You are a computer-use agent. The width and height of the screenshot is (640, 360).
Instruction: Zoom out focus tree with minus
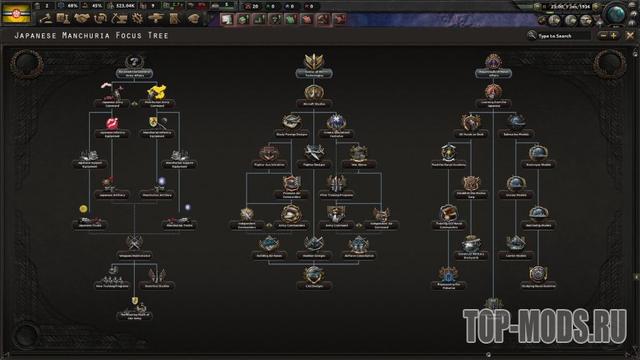[603, 36]
